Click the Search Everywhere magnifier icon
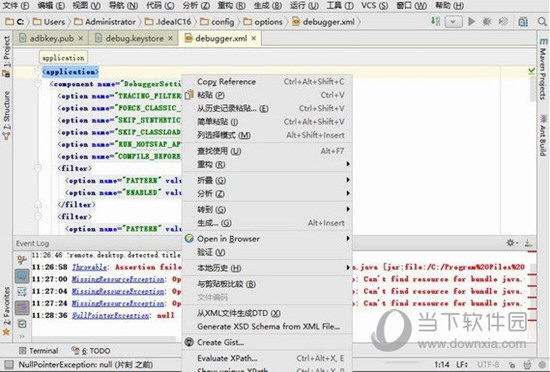This screenshot has height=372, width=550. click(x=542, y=22)
